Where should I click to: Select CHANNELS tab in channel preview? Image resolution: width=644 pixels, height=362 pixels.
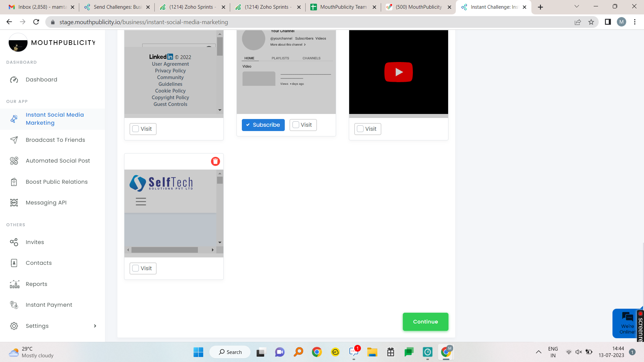tap(312, 58)
